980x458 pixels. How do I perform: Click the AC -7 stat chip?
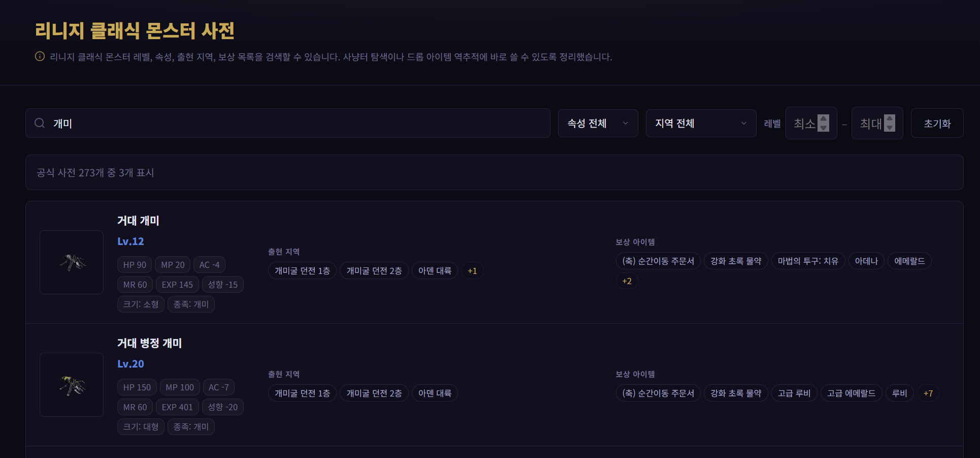(x=219, y=387)
